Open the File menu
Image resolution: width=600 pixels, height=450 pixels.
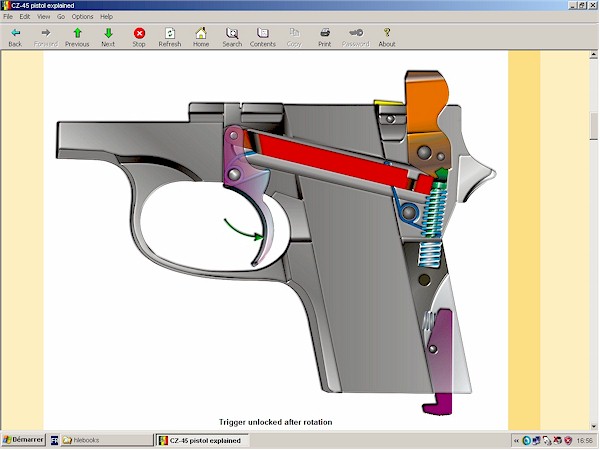tap(8, 16)
